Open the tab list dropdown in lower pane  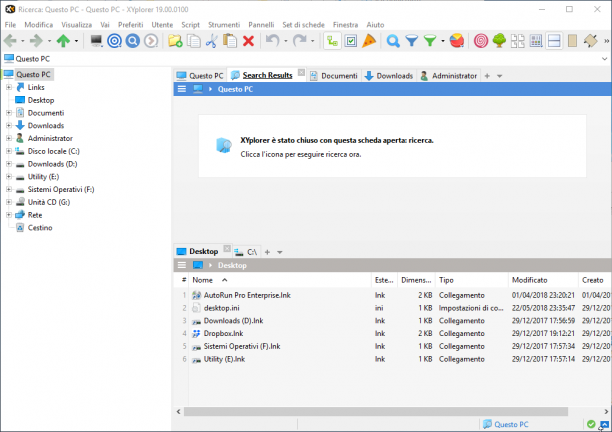pyautogui.click(x=279, y=252)
